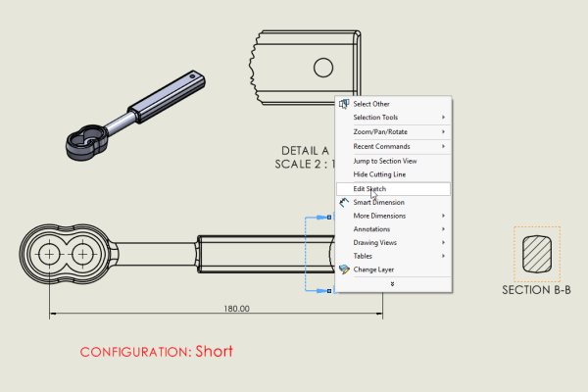Choose Edit Sketch from context menu
Image resolution: width=588 pixels, height=392 pixels.
[370, 188]
